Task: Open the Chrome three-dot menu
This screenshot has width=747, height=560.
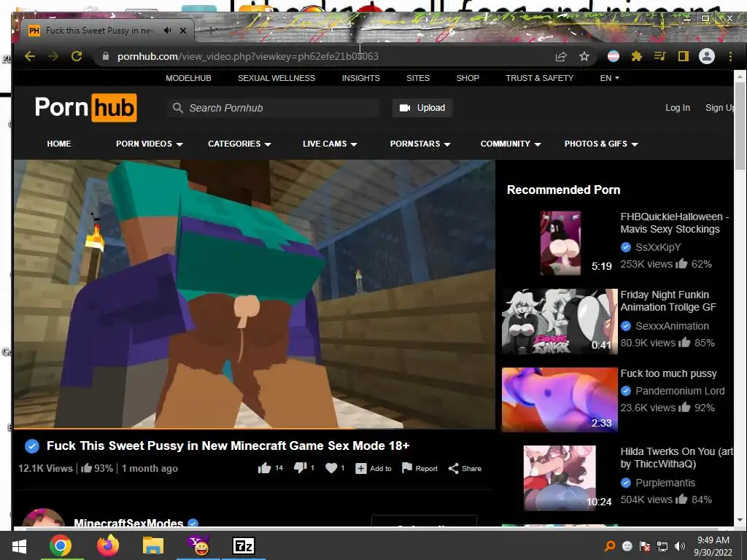Action: pyautogui.click(x=730, y=56)
